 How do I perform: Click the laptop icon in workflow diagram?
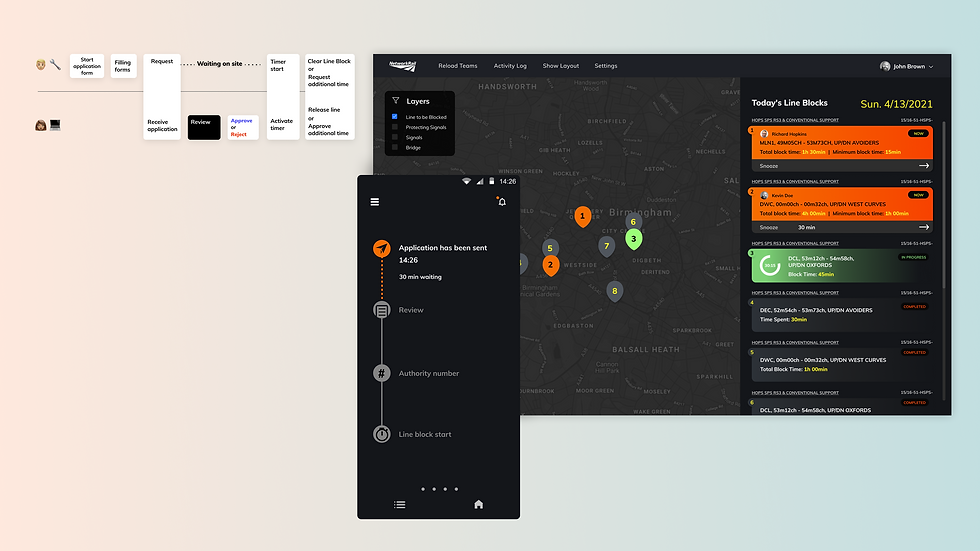[x=55, y=125]
